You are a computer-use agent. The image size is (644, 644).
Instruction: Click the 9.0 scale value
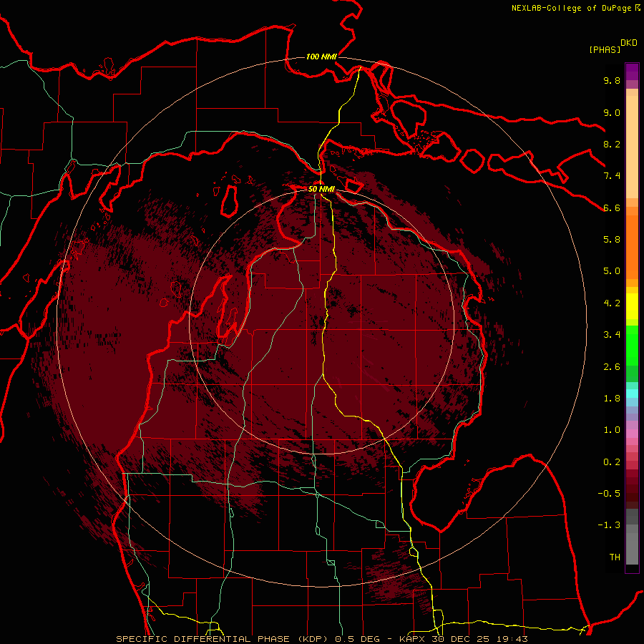[612, 112]
